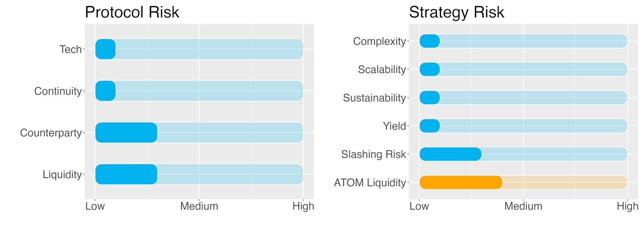Click the Complexity risk bar fill
This screenshot has height=232, width=644.
click(x=430, y=41)
